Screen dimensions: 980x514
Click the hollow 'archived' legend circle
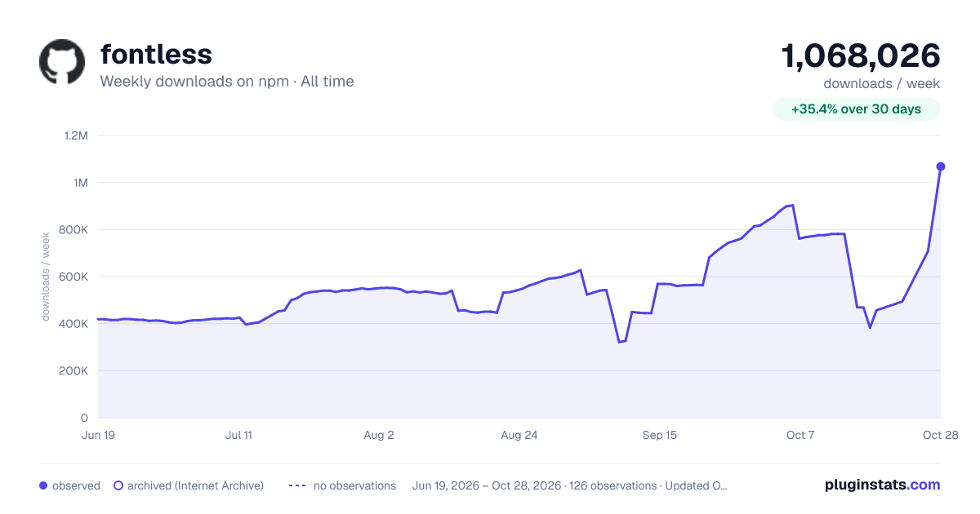118,485
